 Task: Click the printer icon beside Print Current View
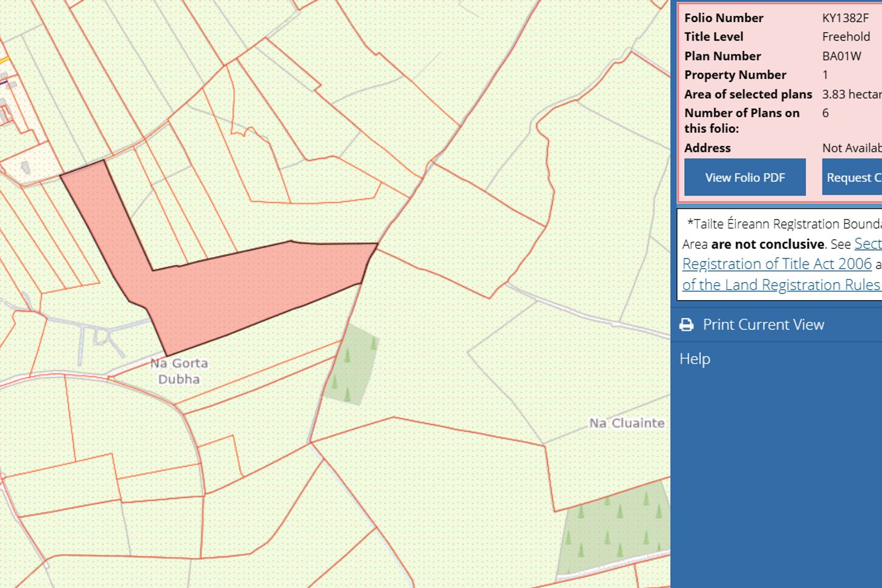687,325
